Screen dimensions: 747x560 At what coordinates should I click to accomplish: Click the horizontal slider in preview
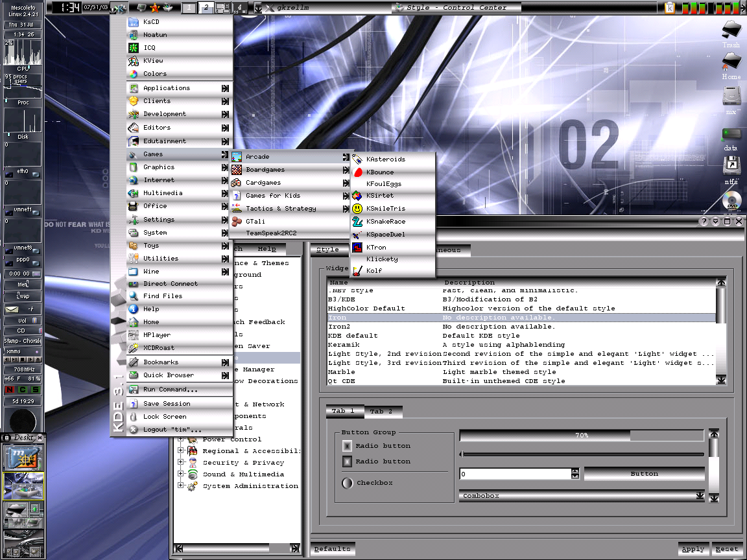click(582, 454)
